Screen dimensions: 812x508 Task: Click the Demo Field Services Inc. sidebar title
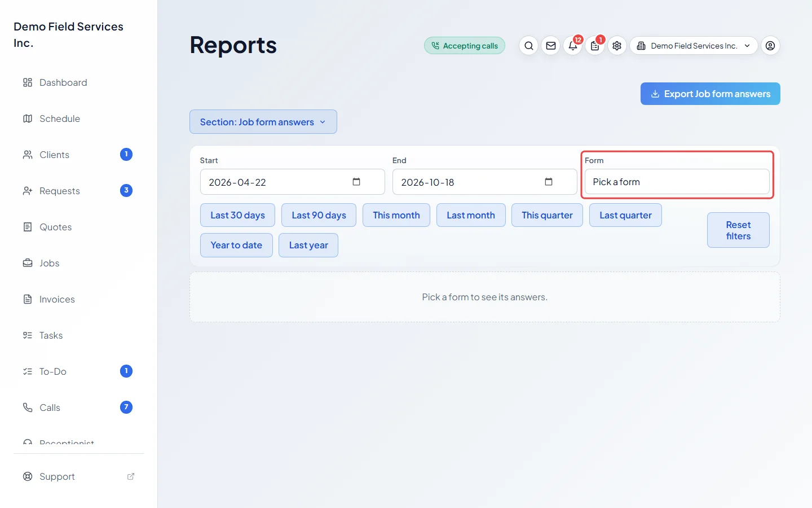pyautogui.click(x=69, y=35)
